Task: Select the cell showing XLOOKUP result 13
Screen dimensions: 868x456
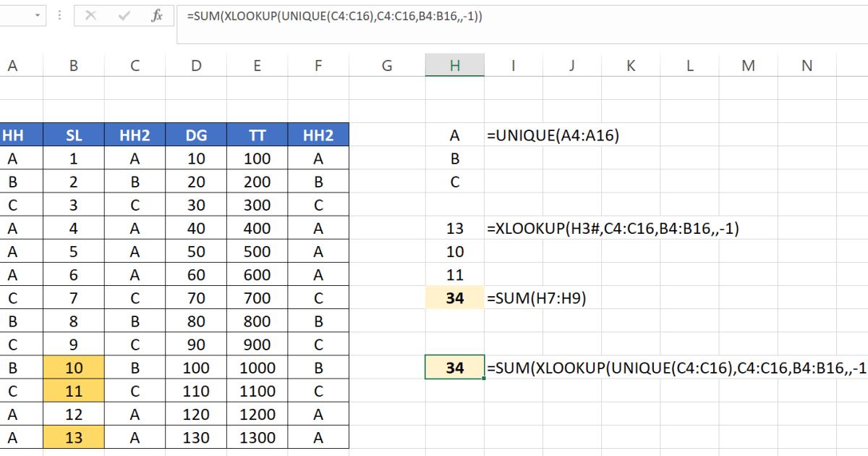Action: (454, 228)
